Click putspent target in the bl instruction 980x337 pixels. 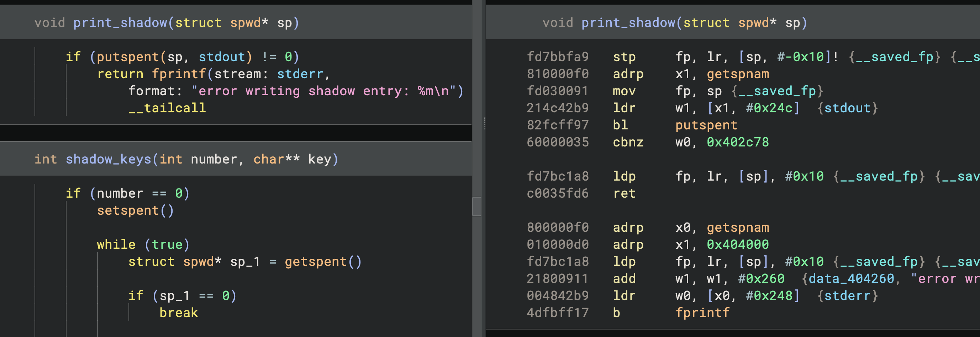(706, 125)
